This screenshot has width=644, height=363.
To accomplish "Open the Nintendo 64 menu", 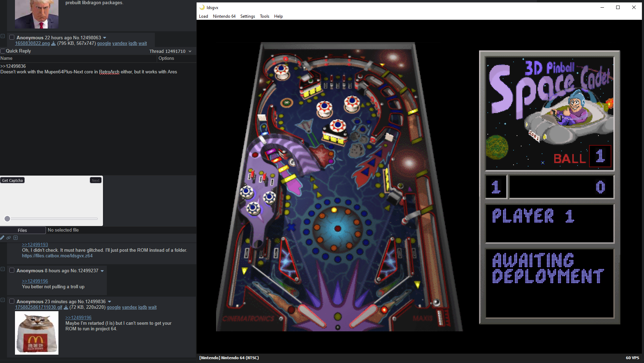I will [224, 16].
